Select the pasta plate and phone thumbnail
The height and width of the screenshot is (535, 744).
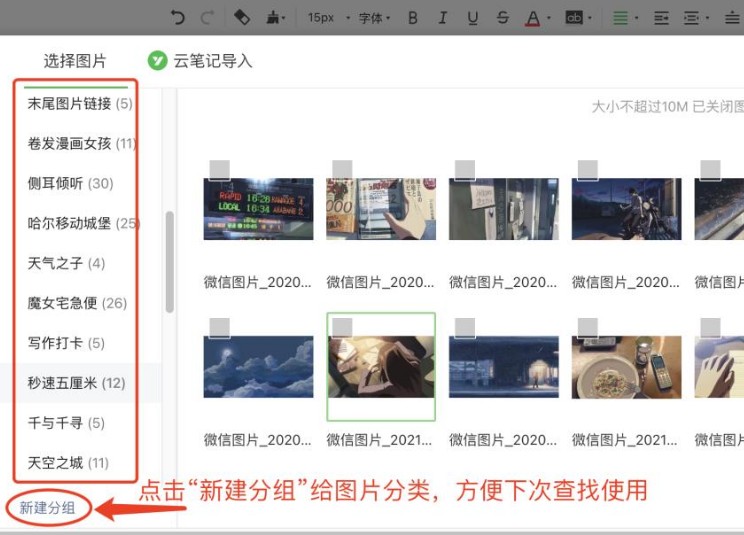coord(626,367)
